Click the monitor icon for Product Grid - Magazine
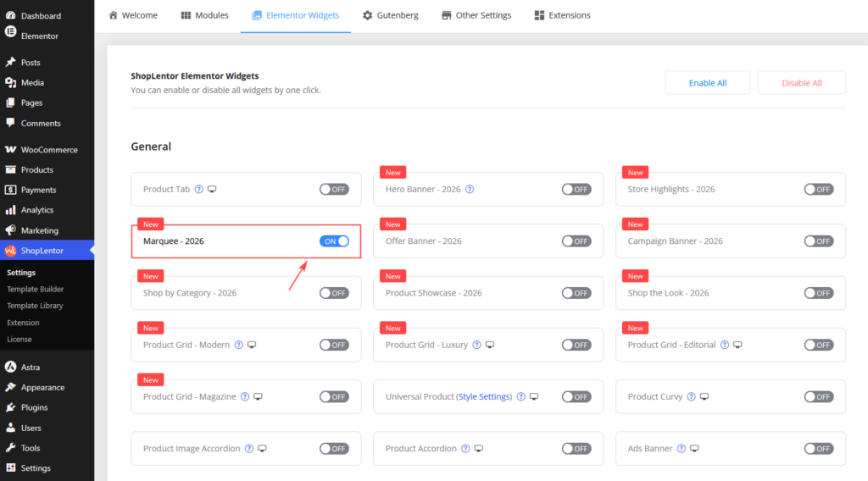The image size is (868, 481). 258,396
